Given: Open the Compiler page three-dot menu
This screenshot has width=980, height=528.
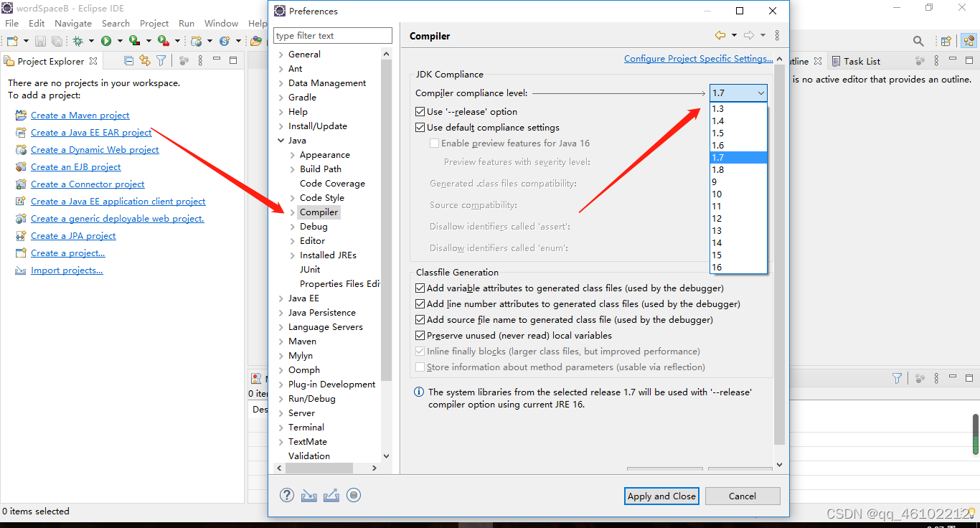Looking at the screenshot, I should (x=777, y=35).
